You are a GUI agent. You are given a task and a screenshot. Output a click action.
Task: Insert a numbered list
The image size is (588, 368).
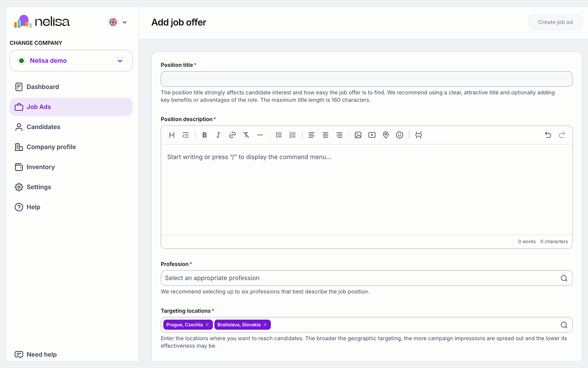pos(293,135)
